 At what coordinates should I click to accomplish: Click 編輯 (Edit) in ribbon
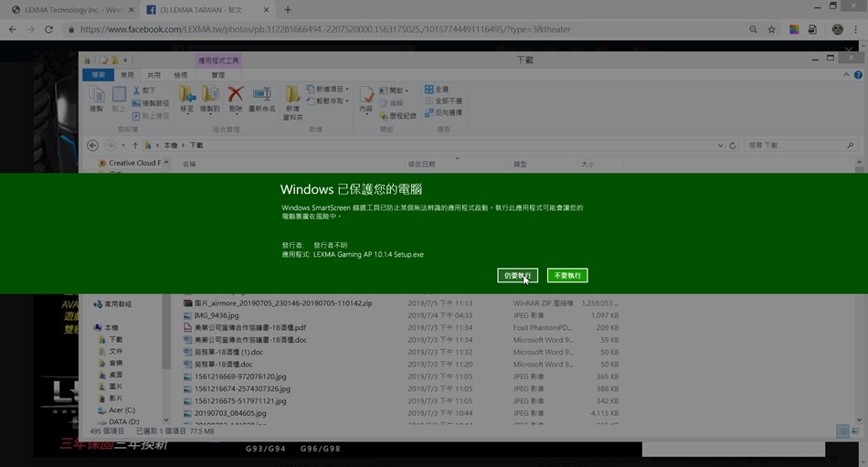(x=391, y=103)
